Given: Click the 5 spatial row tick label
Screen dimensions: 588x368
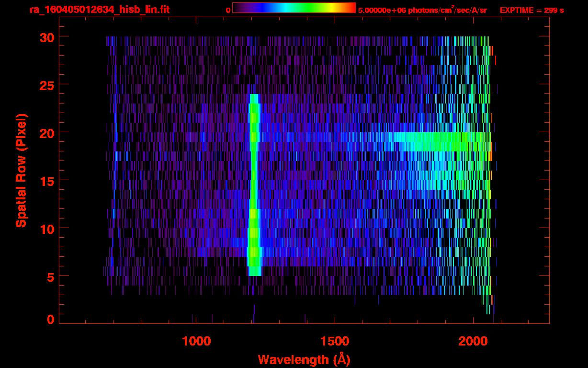Looking at the screenshot, I should [x=51, y=276].
